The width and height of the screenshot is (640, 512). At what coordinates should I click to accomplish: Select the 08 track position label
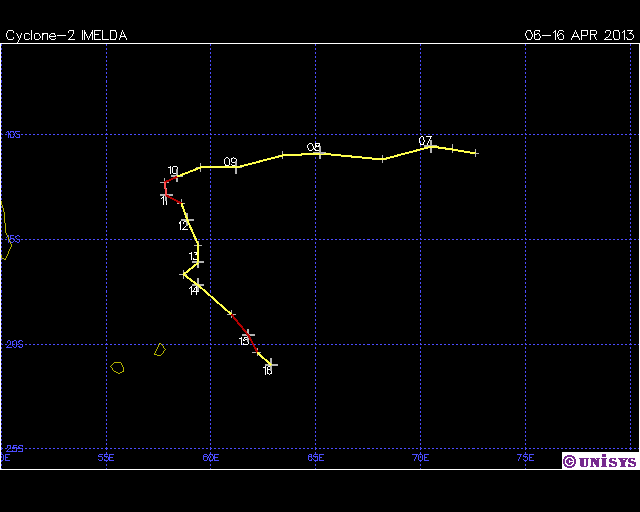tap(314, 147)
